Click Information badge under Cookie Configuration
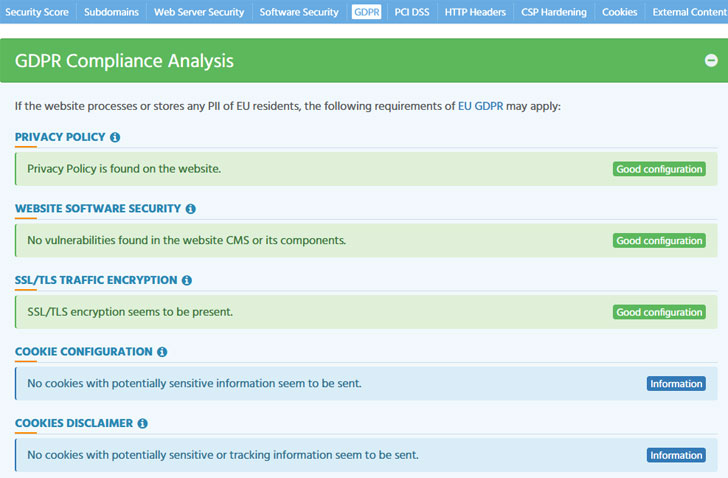This screenshot has height=478, width=728. tap(676, 384)
